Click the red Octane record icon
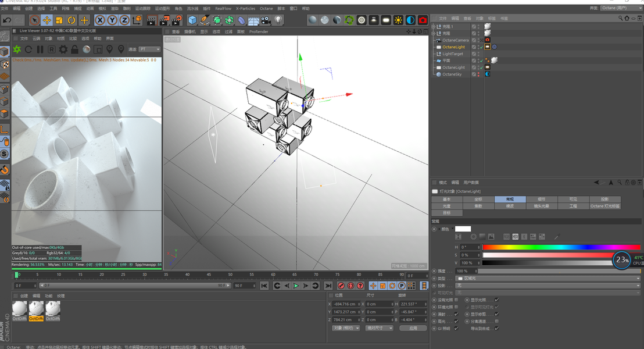The width and height of the screenshot is (644, 349). [423, 20]
